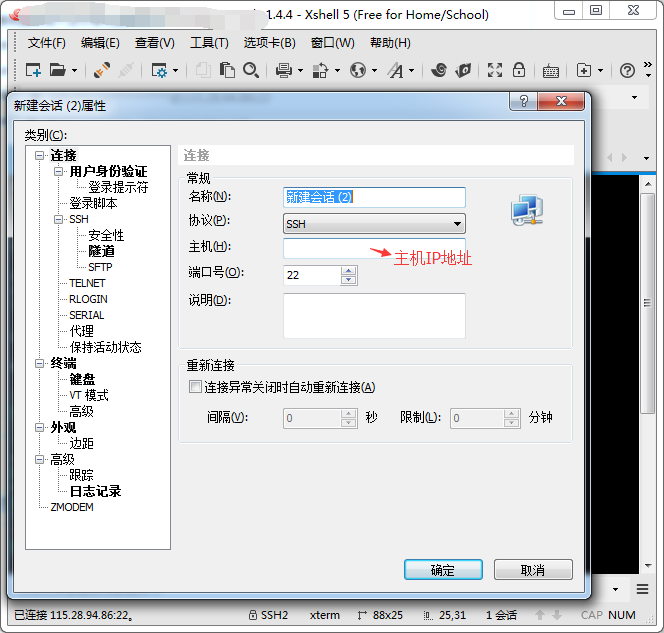664x633 pixels.
Task: Open the 窗口(W) menu
Action: tap(332, 43)
